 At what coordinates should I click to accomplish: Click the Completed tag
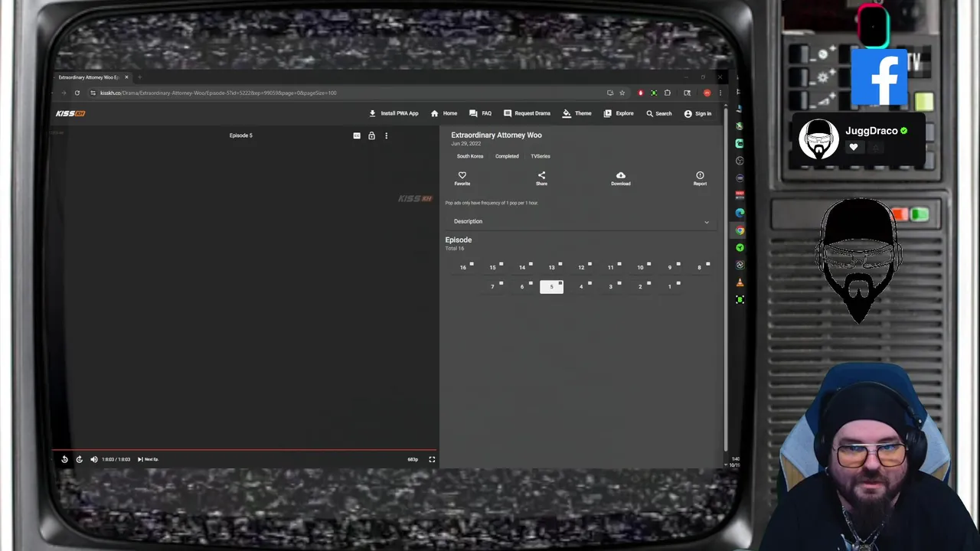(x=507, y=156)
